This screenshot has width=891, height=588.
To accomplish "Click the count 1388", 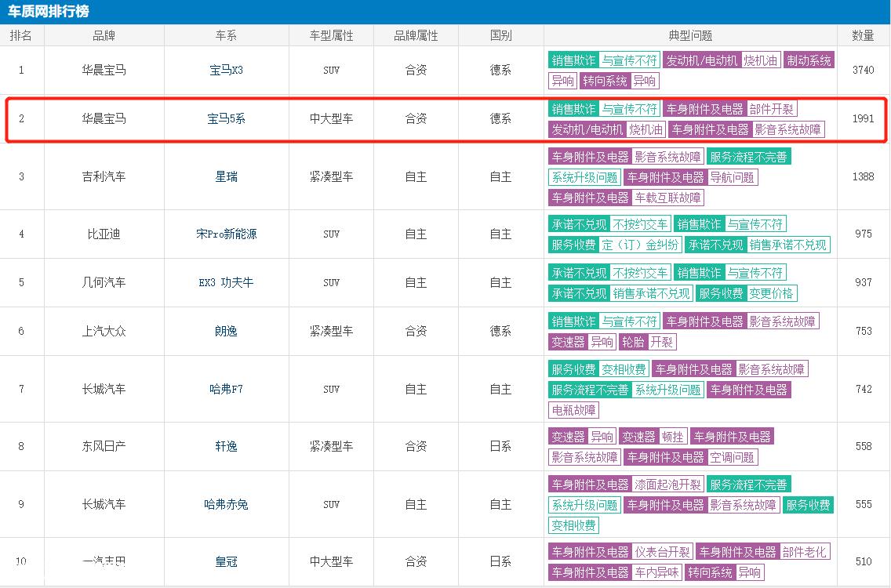I will (x=863, y=176).
